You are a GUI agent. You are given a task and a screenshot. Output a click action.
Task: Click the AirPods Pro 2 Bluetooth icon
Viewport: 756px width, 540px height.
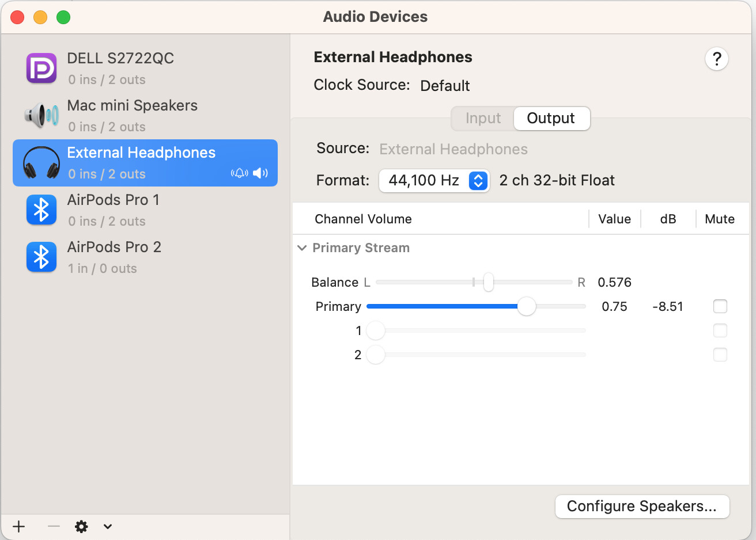(x=41, y=257)
